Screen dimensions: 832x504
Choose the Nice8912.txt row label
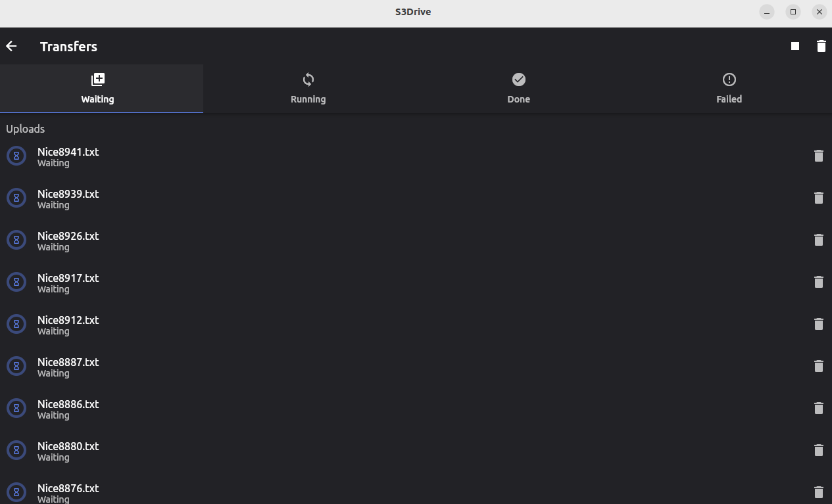(x=68, y=320)
